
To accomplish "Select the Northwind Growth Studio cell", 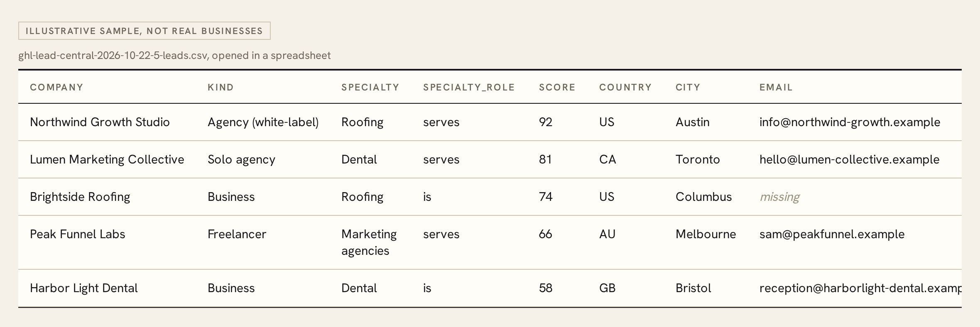I will (x=100, y=122).
